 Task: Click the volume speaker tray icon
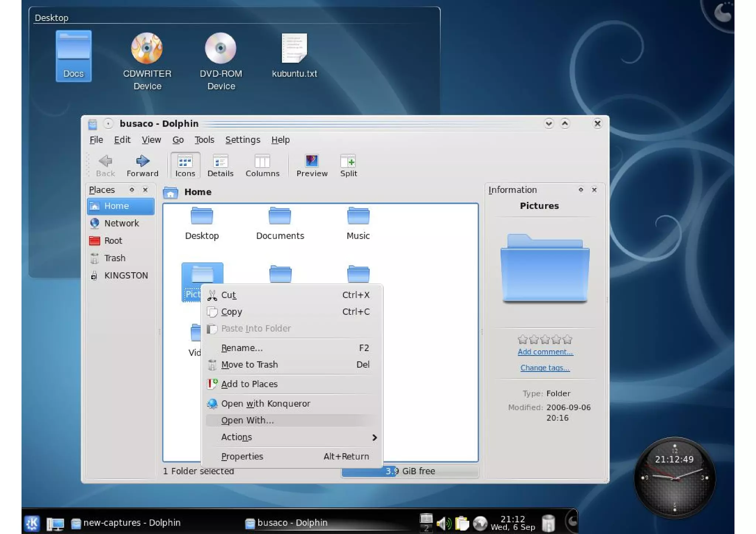point(443,523)
